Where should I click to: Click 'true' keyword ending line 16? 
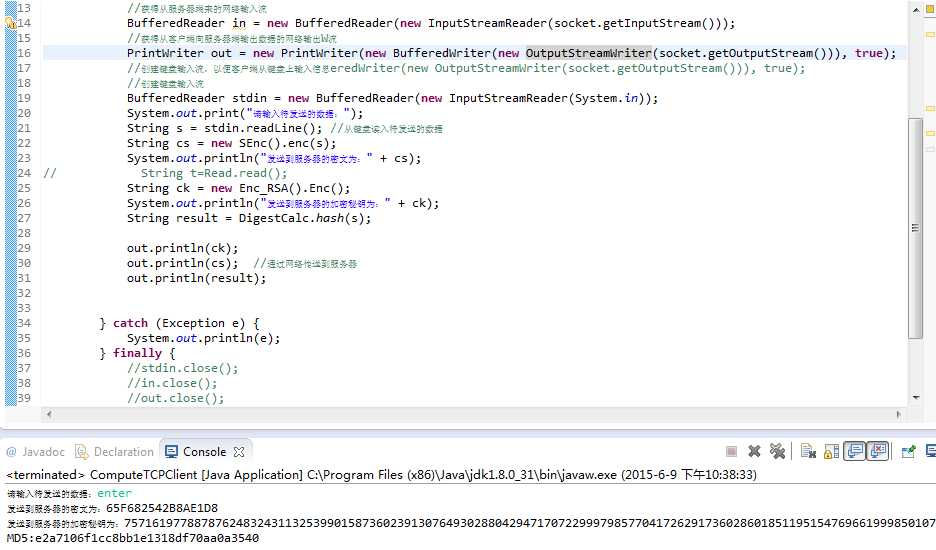coord(869,53)
